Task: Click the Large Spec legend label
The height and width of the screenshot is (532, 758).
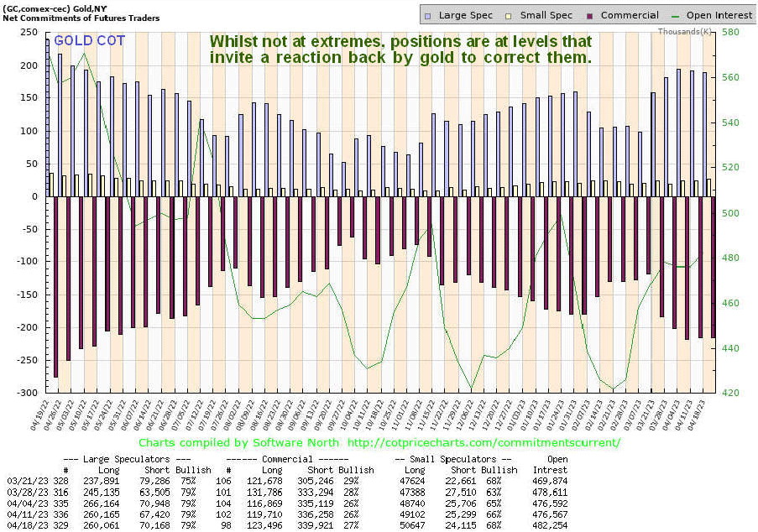Action: click(x=464, y=15)
